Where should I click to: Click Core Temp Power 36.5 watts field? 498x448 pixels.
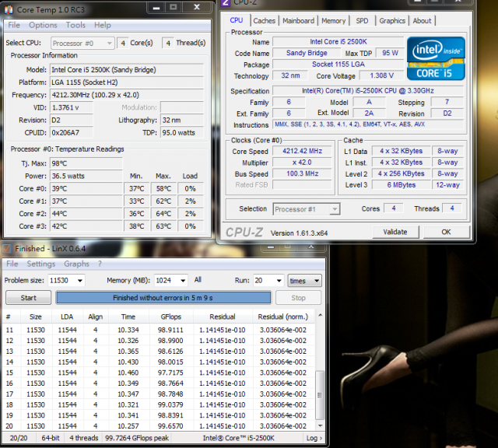click(x=86, y=176)
